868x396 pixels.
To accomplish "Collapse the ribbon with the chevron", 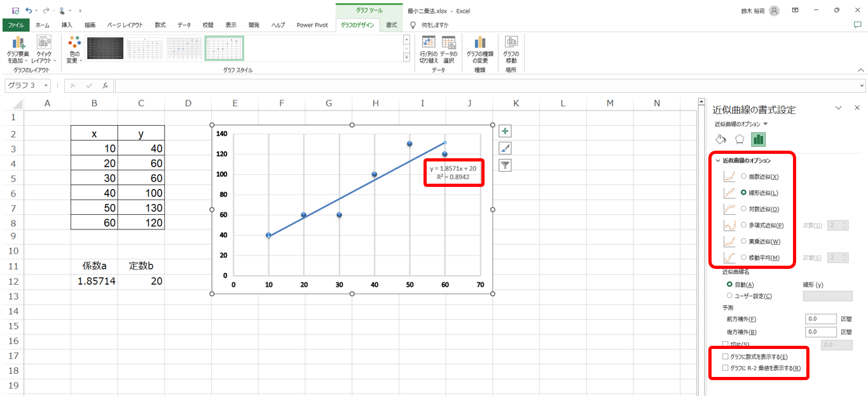I will coord(861,70).
